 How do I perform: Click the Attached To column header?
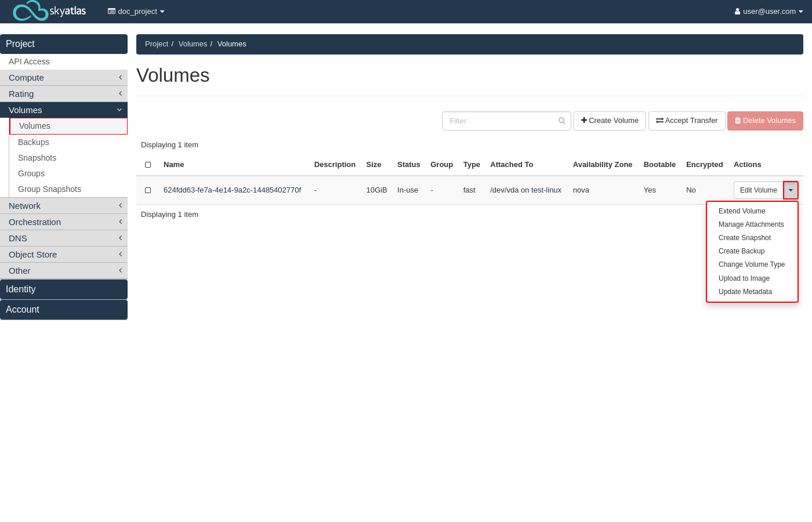tap(512, 165)
